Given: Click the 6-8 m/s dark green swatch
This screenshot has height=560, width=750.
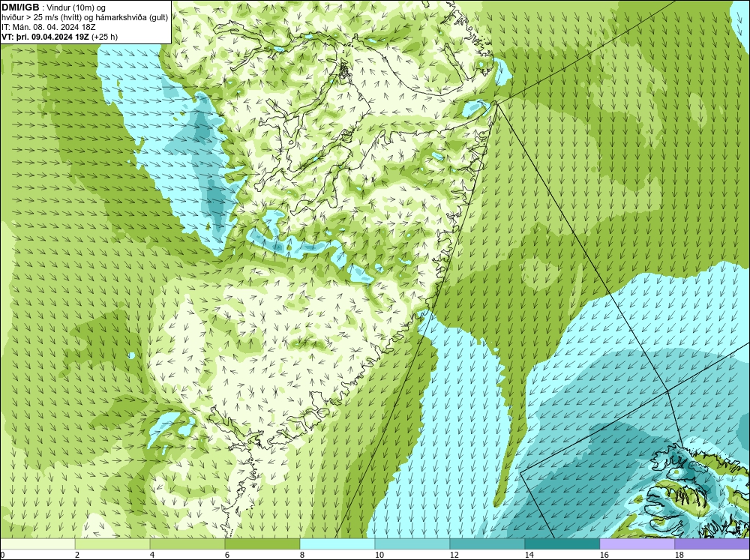Looking at the screenshot, I should pos(262,544).
